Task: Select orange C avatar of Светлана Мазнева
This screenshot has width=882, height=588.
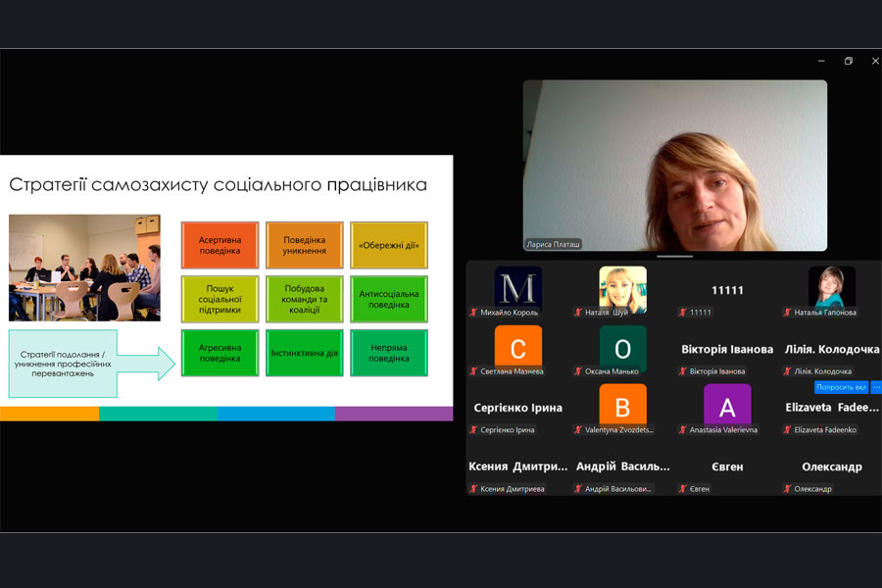Action: [x=518, y=347]
